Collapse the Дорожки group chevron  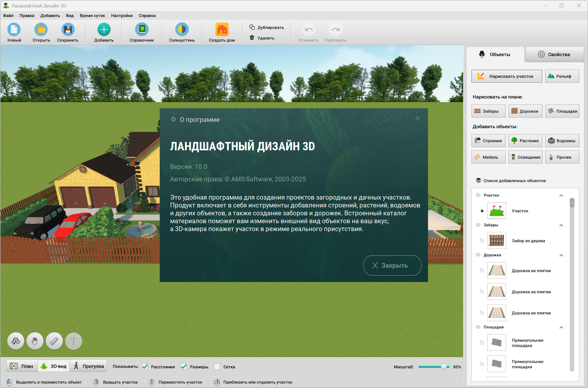coord(561,255)
